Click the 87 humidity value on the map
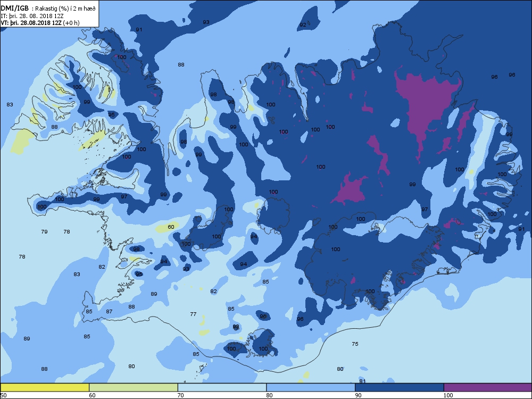532x399 pixels. (109, 311)
